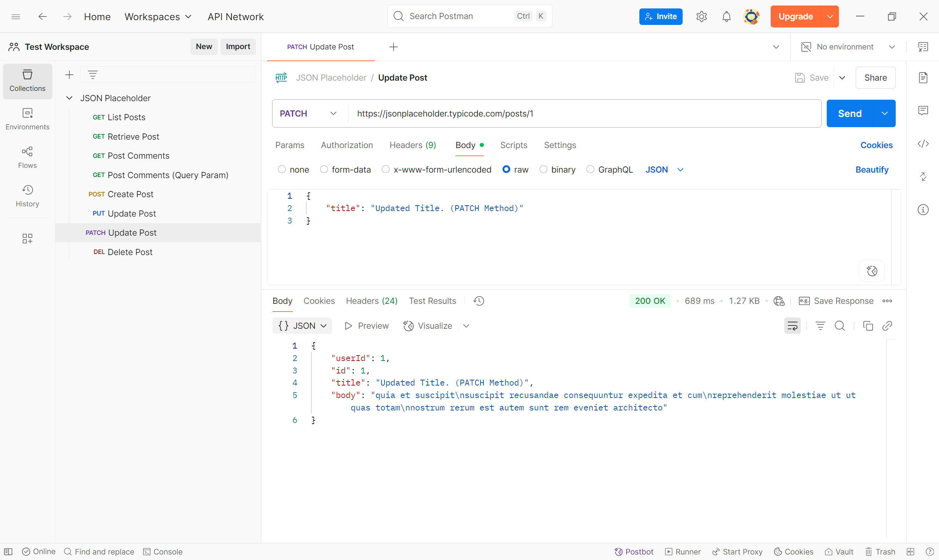The image size is (939, 560).
Task: Click the Send button
Action: (850, 114)
